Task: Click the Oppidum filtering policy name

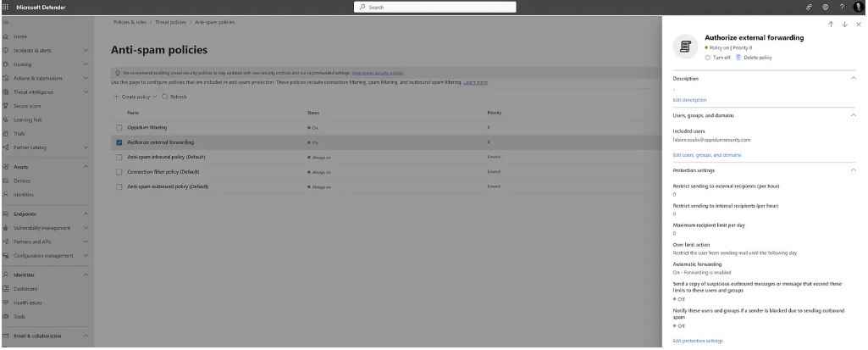Action: 147,127
